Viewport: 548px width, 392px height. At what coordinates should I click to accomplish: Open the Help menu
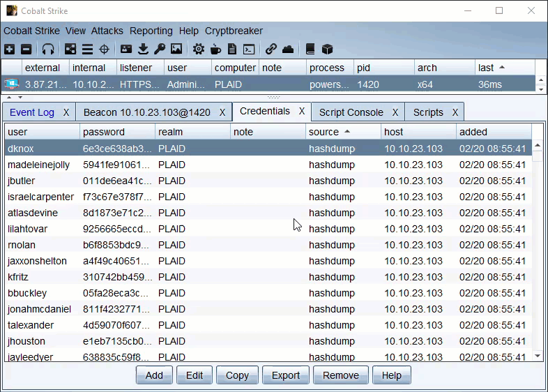point(189,31)
